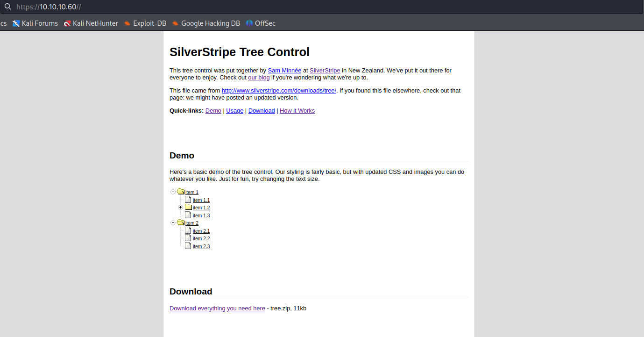644x337 pixels.
Task: Click the item 2.3 file icon
Action: coord(188,246)
